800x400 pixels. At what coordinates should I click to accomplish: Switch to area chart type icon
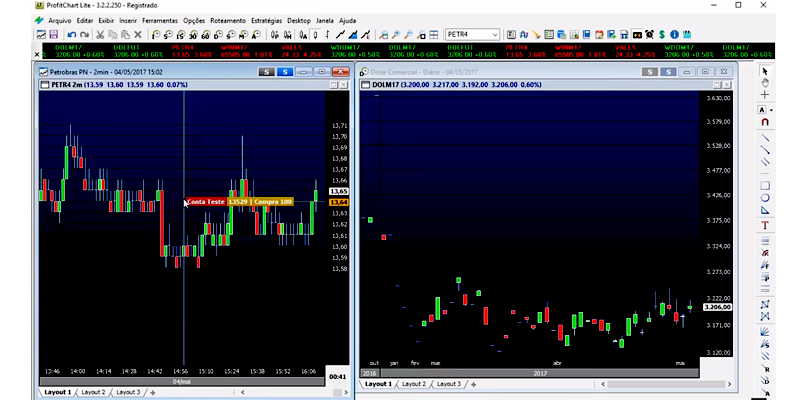(353, 35)
